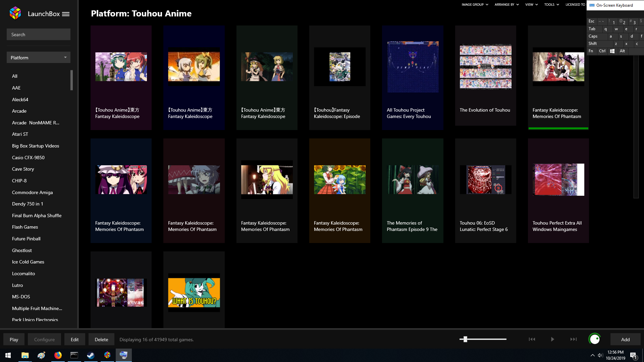Screen dimensions: 644x362
Task: Select the Ice Cold Games platform
Action: coord(28,262)
